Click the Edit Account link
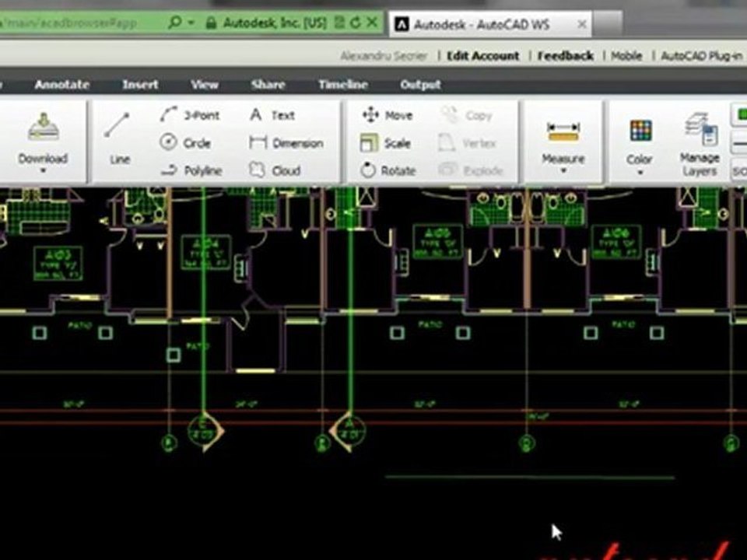This screenshot has width=747, height=560. click(482, 56)
